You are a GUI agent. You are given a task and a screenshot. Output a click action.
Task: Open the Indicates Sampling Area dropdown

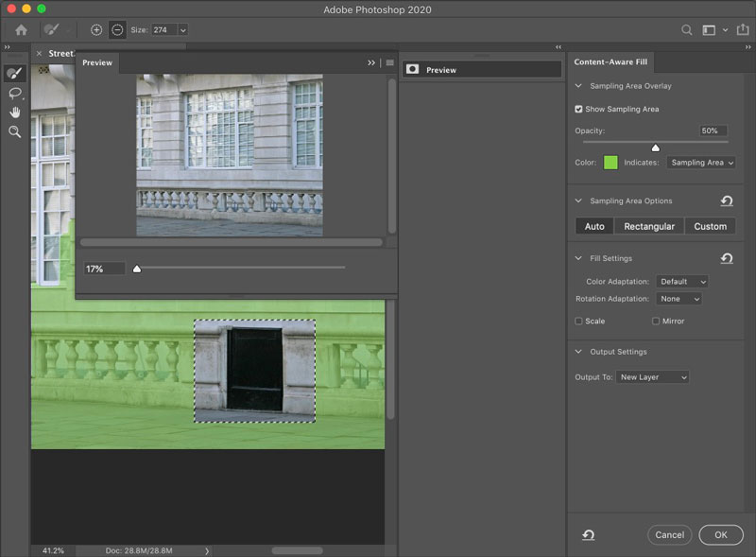coord(700,163)
